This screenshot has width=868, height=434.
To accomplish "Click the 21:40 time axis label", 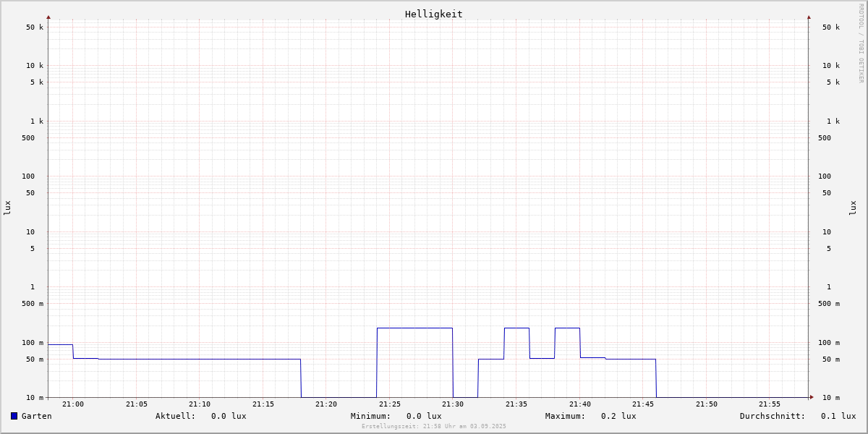I will pyautogui.click(x=580, y=404).
